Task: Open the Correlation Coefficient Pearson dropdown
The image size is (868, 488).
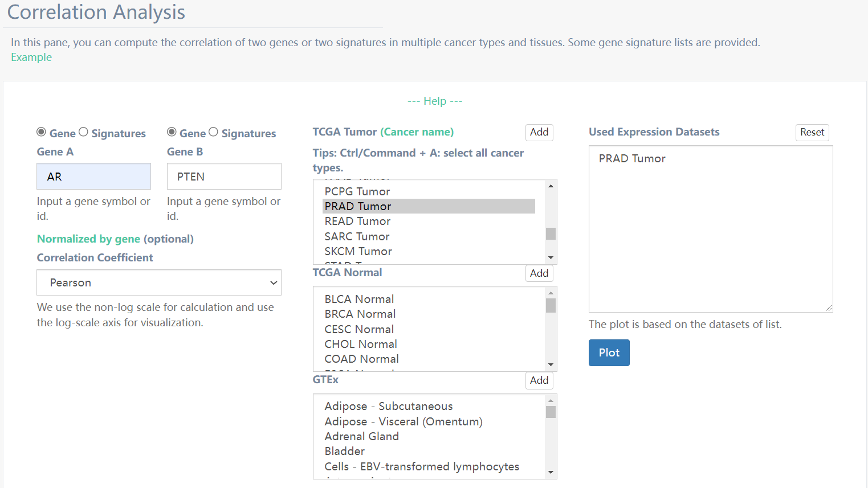Action: click(x=158, y=282)
